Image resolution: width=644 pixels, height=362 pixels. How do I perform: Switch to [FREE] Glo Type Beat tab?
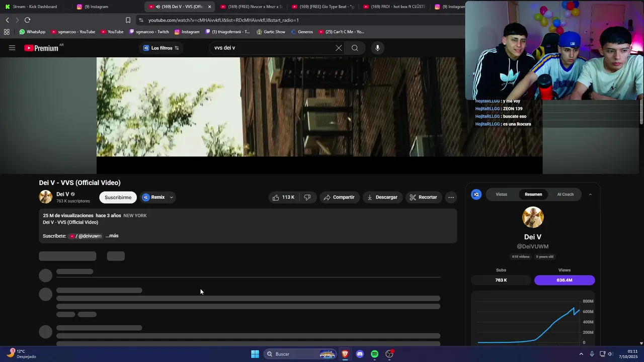pos(324,7)
